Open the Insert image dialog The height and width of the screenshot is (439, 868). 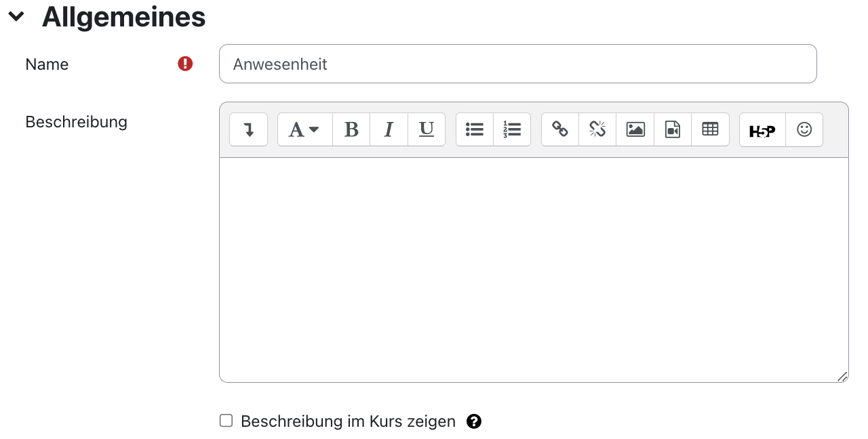635,129
